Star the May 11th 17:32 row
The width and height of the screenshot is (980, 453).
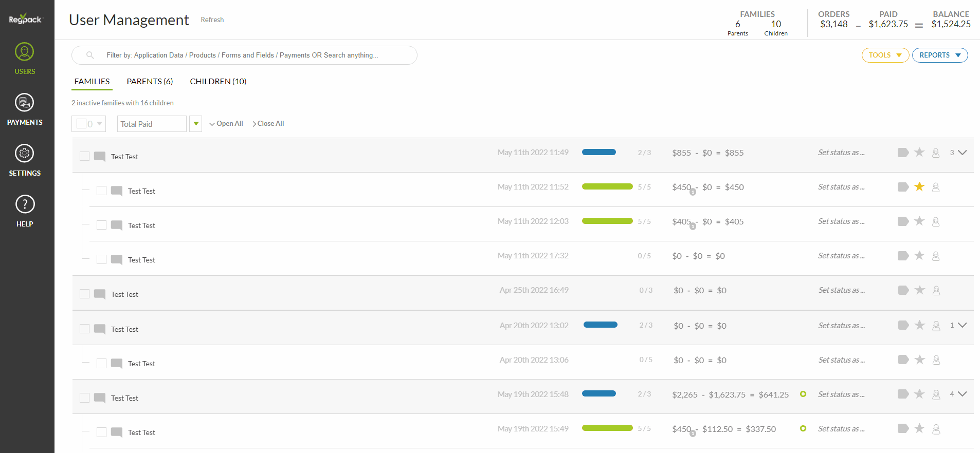(919, 255)
